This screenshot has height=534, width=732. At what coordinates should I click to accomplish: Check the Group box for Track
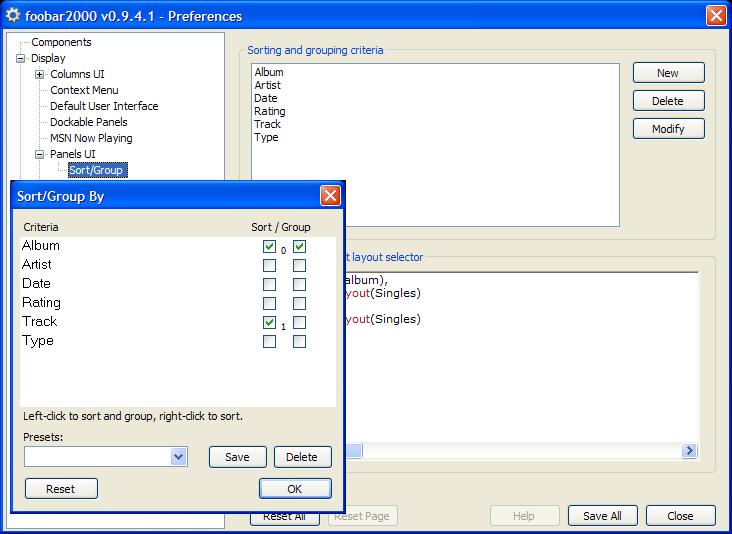coord(299,323)
